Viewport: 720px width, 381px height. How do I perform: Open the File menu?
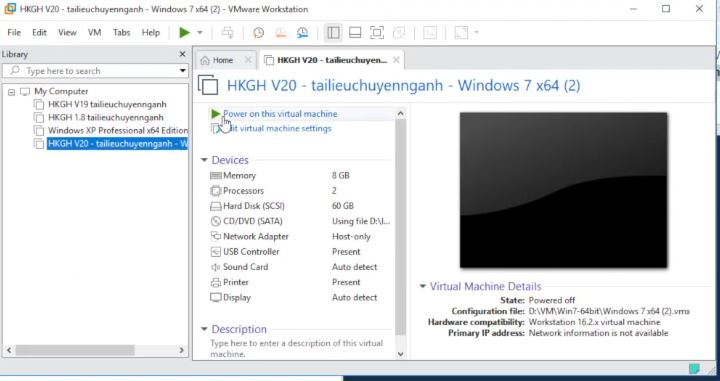(14, 33)
